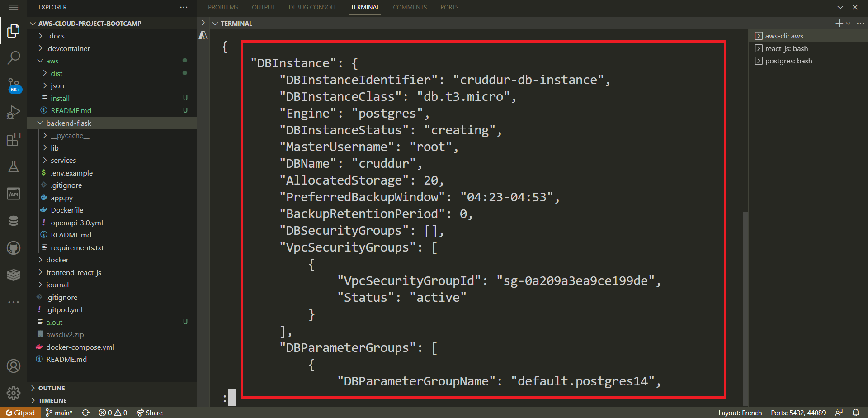
Task: Open docker-compose.yml file
Action: coord(112,347)
